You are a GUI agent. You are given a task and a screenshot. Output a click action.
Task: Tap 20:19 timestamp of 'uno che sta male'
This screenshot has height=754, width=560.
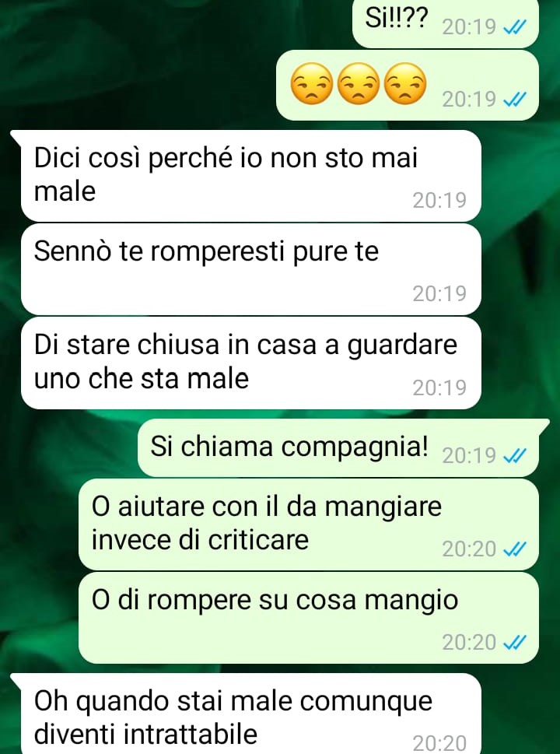pyautogui.click(x=439, y=388)
